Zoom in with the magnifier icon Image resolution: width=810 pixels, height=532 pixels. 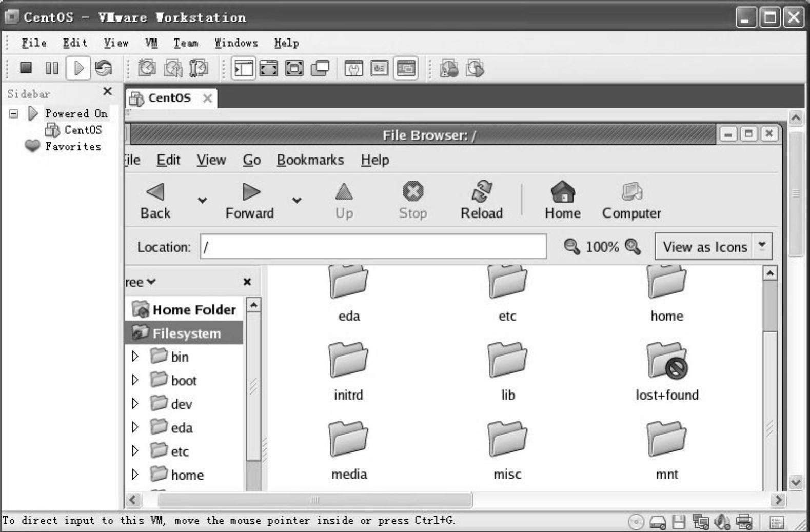coord(633,246)
